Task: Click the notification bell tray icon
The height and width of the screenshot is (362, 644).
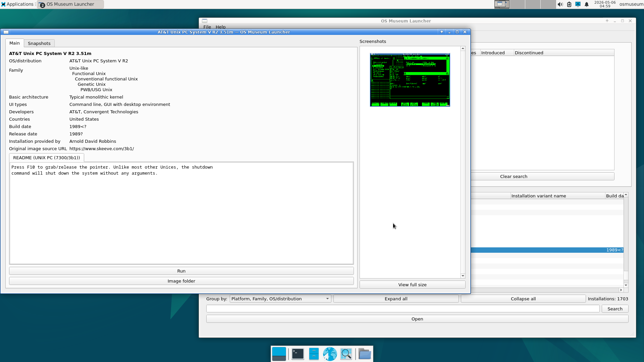Action: click(587, 4)
